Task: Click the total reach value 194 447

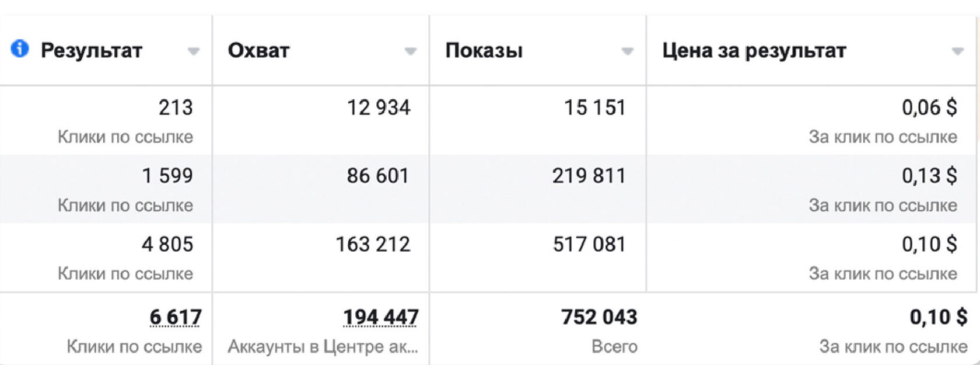Action: pyautogui.click(x=381, y=317)
